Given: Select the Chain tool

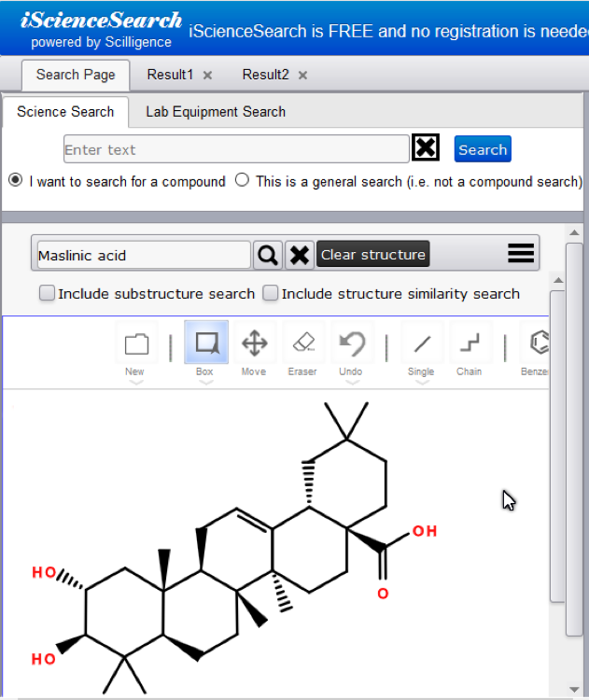Looking at the screenshot, I should point(470,343).
